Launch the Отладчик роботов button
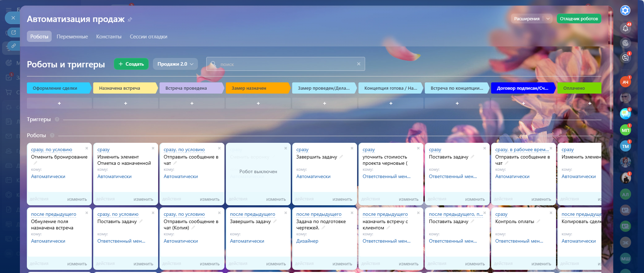Image resolution: width=644 pixels, height=273 pixels. (579, 19)
